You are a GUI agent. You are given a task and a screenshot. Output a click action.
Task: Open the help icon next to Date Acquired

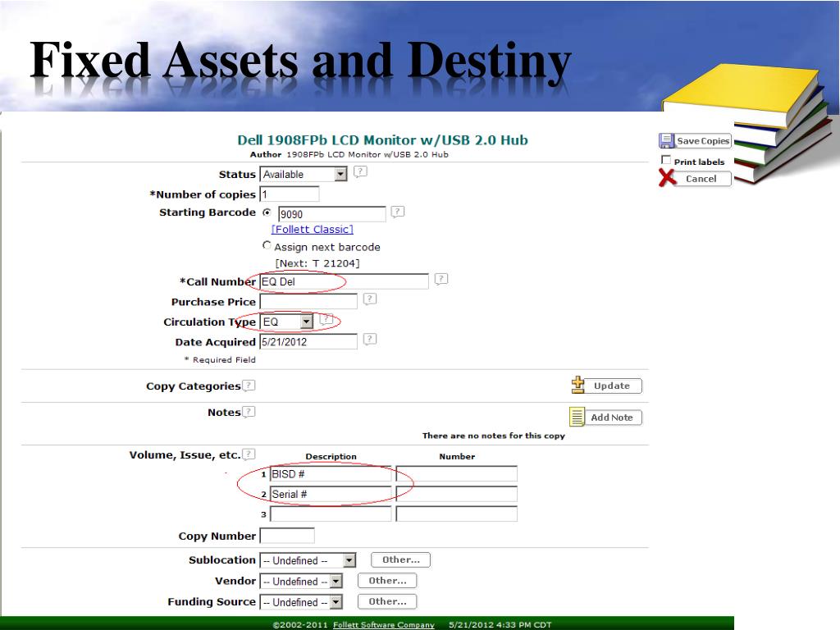[x=370, y=340]
